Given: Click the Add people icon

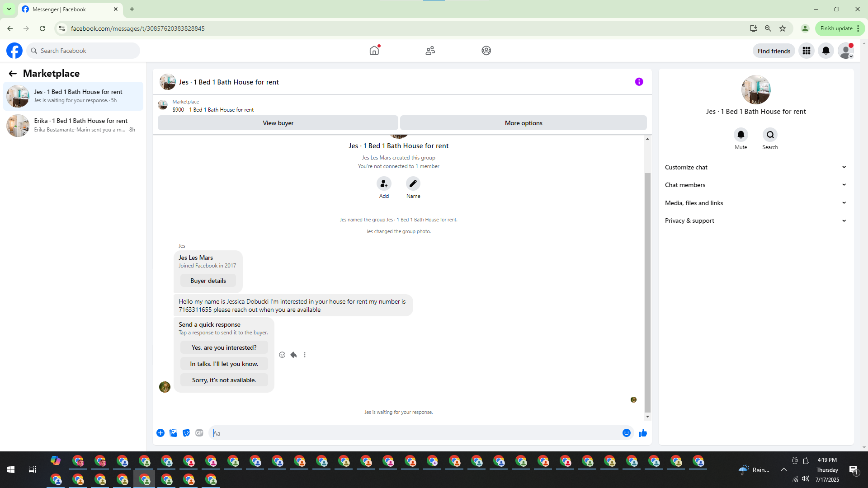Looking at the screenshot, I should click(384, 183).
